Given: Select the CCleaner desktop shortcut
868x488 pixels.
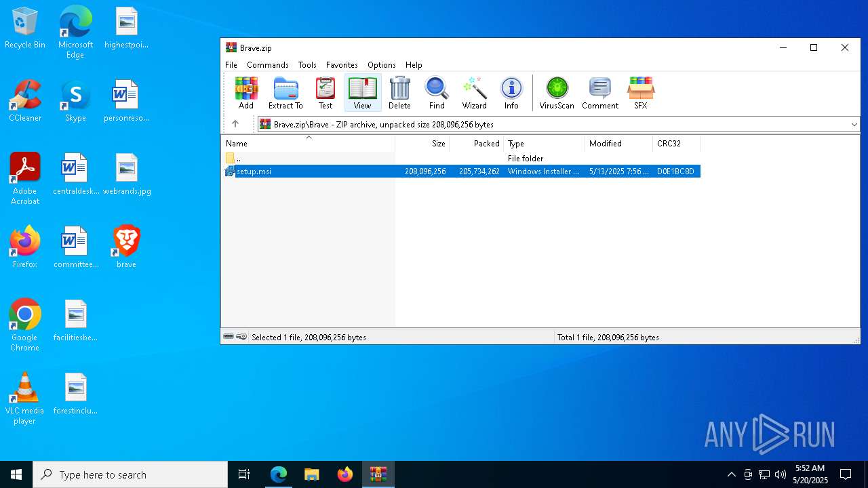Looking at the screenshot, I should 25,102.
